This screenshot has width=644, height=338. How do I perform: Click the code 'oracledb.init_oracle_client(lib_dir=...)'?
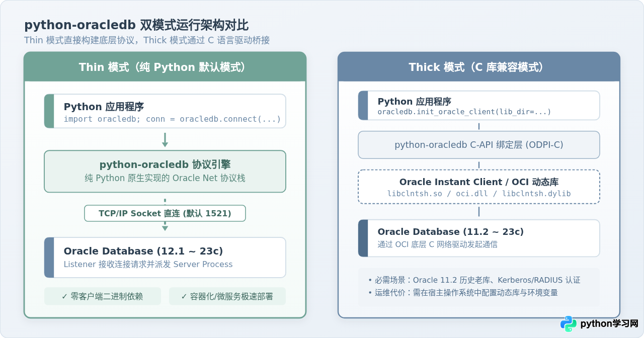[464, 112]
